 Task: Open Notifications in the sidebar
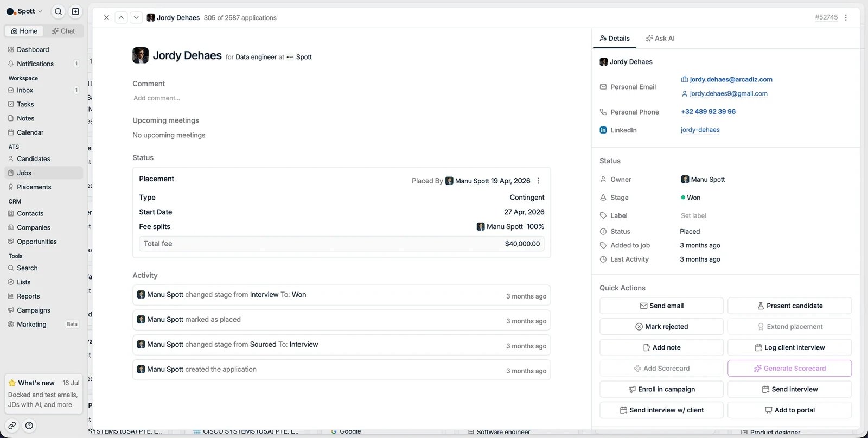tap(44, 64)
